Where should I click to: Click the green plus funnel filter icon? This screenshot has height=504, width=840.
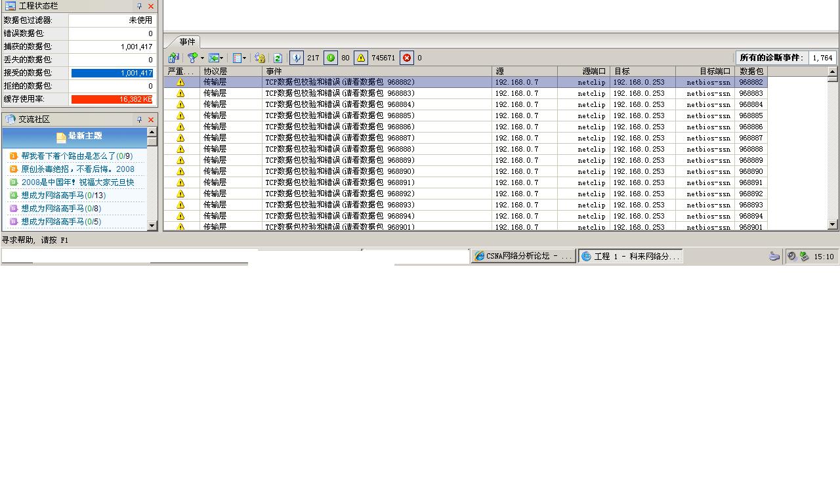point(192,58)
